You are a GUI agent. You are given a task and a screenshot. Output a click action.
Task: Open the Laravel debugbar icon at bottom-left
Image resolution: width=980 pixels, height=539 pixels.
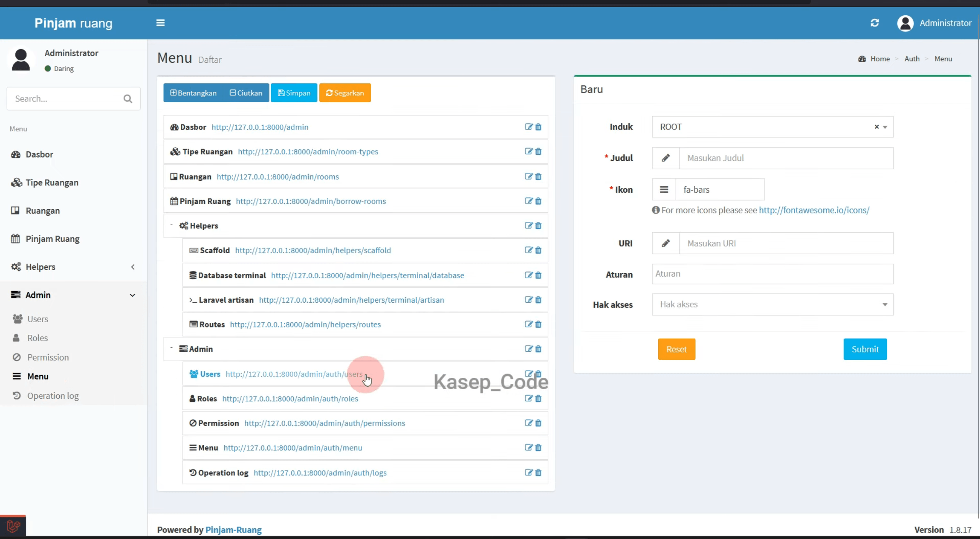pos(13,526)
